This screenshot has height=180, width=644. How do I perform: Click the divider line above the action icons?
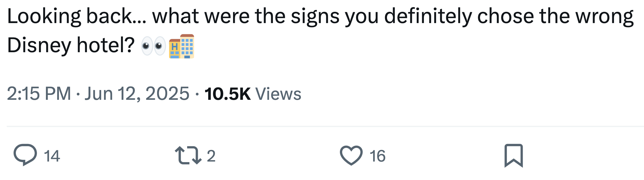coord(325,126)
